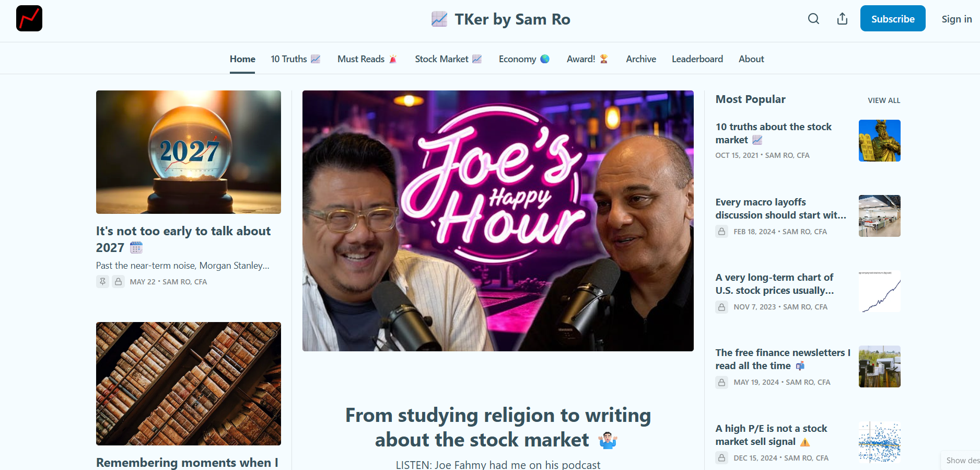This screenshot has height=470, width=980.
Task: Click lock icon next to NOV 7, 2023
Action: coord(722,307)
